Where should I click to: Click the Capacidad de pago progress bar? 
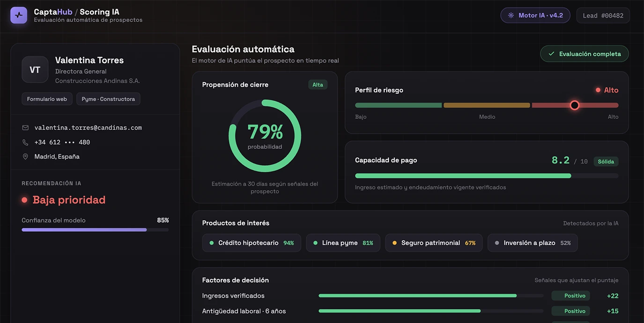coord(487,176)
